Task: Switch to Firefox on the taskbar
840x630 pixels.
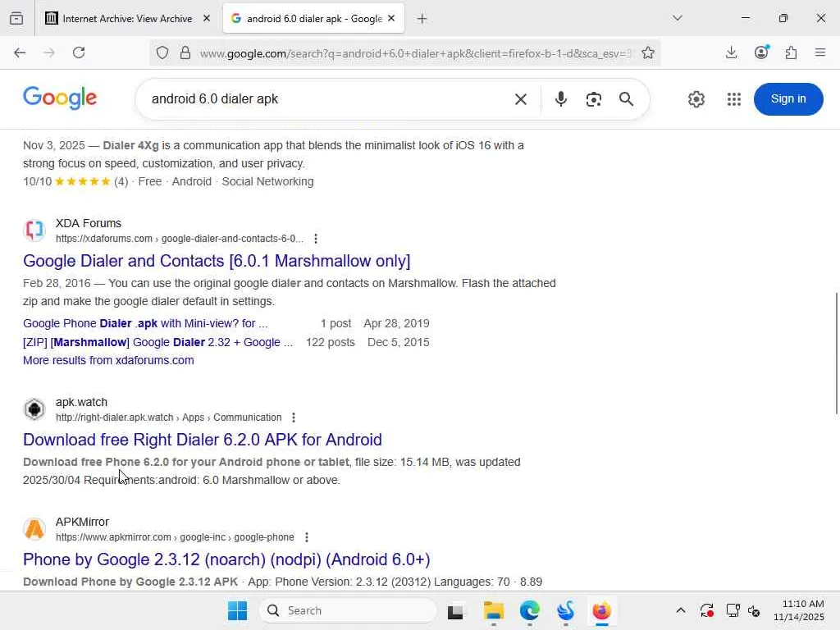Action: click(601, 610)
